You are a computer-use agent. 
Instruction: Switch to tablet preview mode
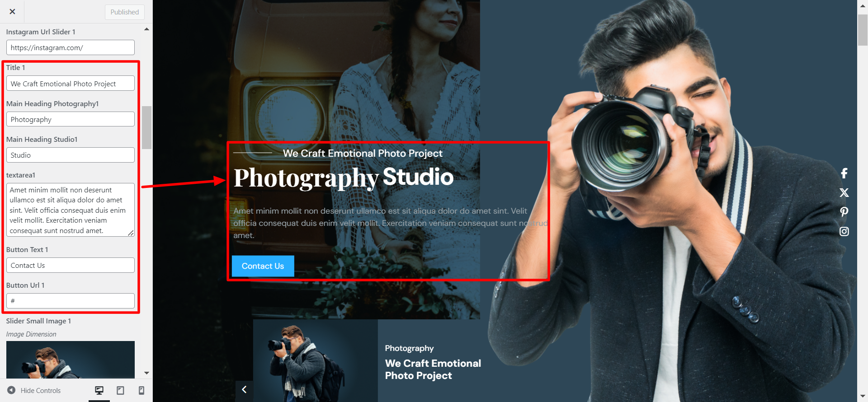click(x=120, y=390)
